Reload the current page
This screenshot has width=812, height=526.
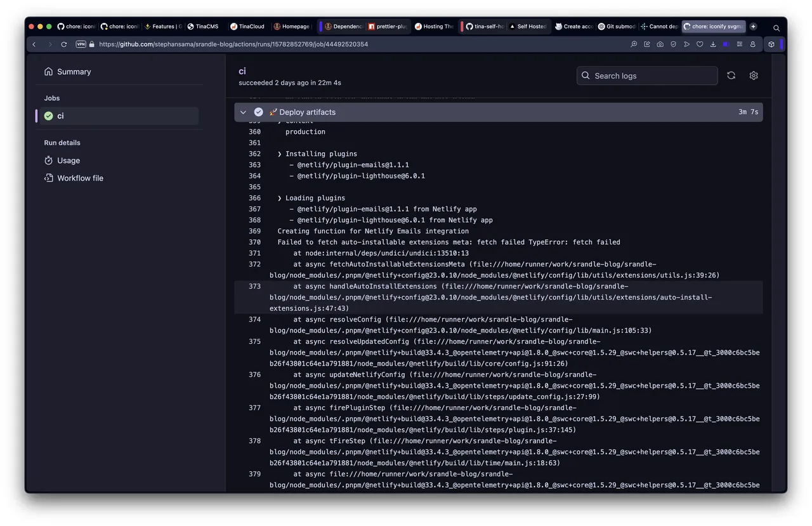point(64,44)
